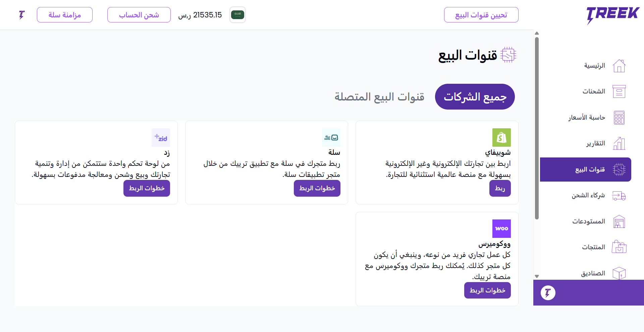
Task: Click خطوات الربط under the Salla card
Action: 317,188
